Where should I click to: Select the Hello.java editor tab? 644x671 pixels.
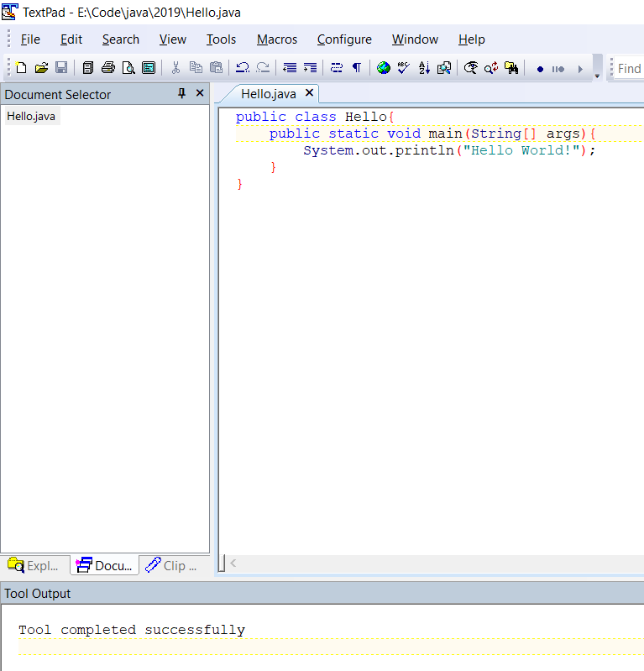point(269,94)
